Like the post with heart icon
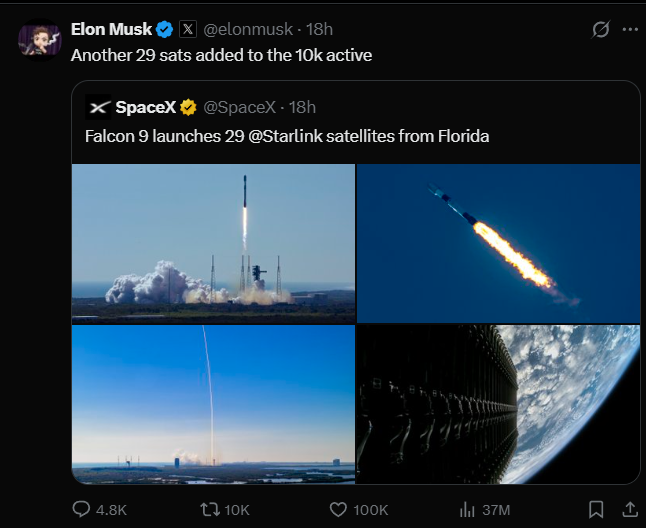The height and width of the screenshot is (528, 646). [x=342, y=509]
